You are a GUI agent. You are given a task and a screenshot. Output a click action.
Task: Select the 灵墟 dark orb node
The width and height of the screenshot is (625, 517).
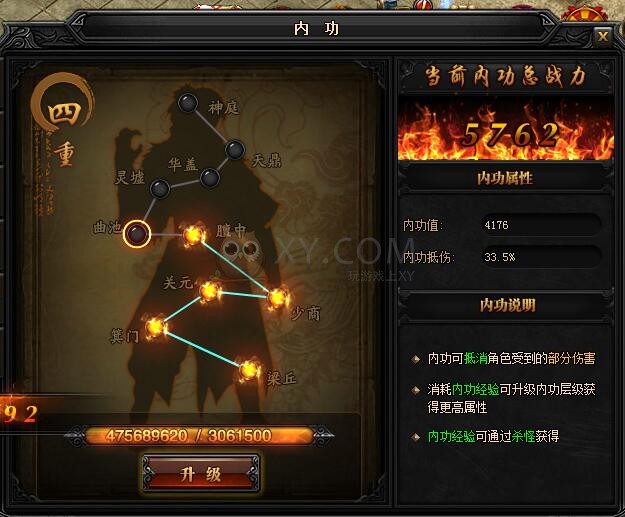click(160, 189)
